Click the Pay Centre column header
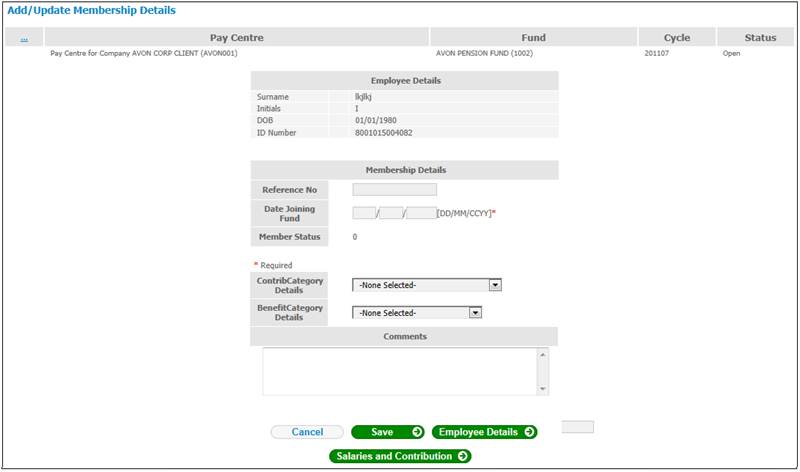The width and height of the screenshot is (800, 472). pos(236,38)
